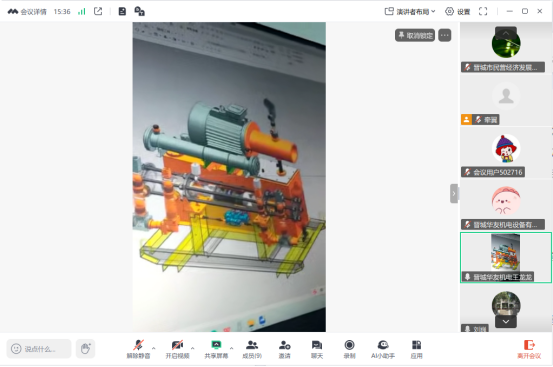The width and height of the screenshot is (553, 367).
Task: Select the active speaker's machine thumbnail
Action: click(505, 257)
